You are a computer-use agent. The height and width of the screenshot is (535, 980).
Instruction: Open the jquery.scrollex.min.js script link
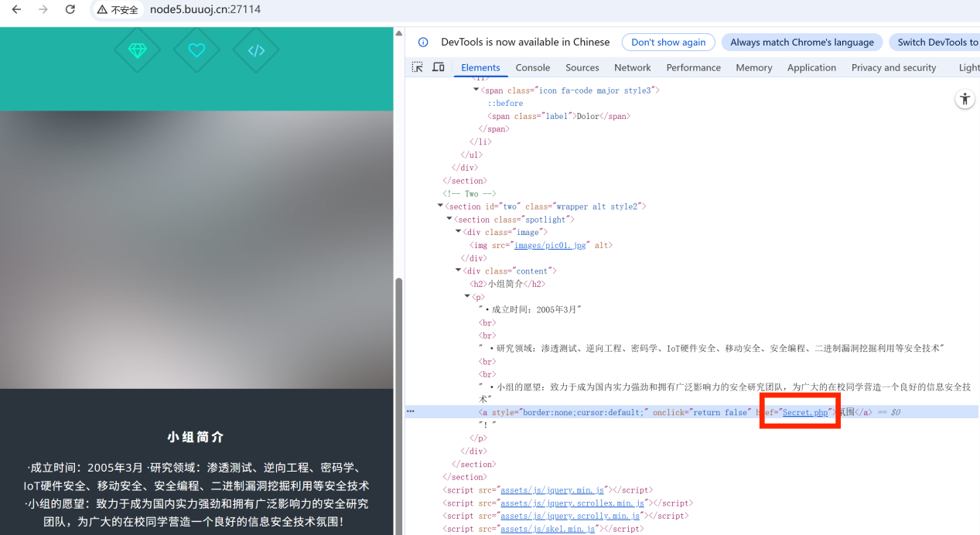pyautogui.click(x=572, y=503)
